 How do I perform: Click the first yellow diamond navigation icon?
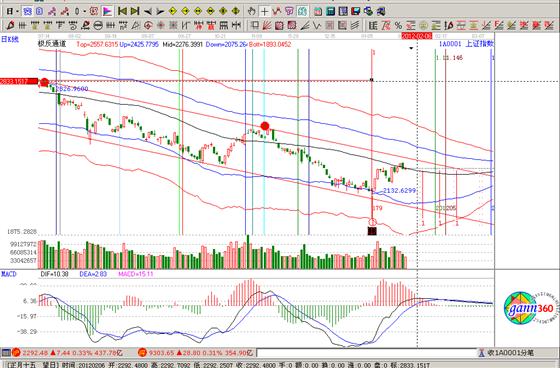pyautogui.click(x=172, y=11)
